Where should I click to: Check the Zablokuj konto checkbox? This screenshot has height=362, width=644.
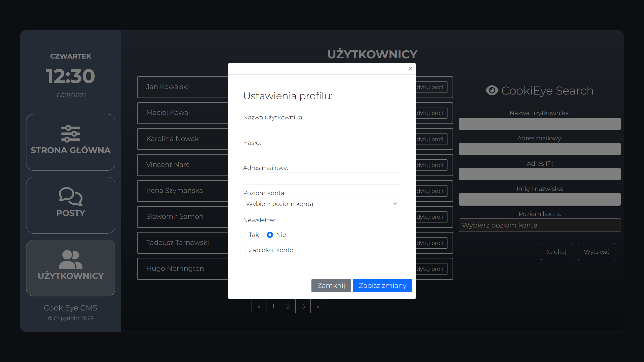[243, 250]
